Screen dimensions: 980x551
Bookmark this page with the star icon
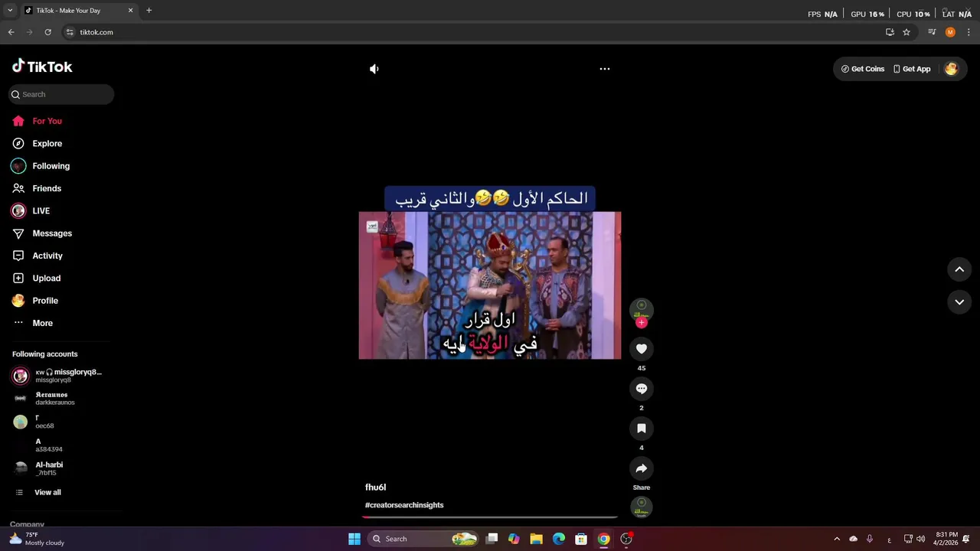point(906,32)
